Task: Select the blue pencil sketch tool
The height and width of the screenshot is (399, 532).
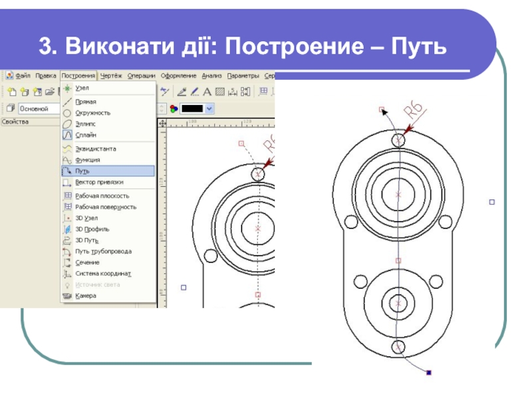Action: pos(194,92)
